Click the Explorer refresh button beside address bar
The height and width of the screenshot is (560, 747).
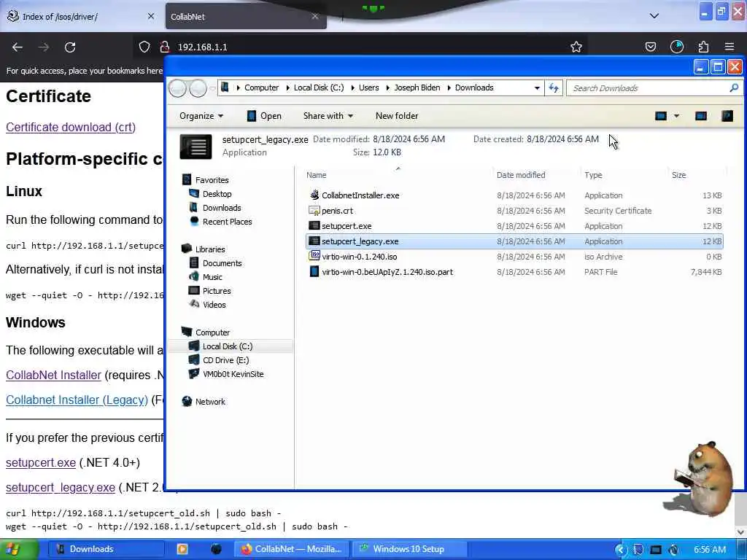[553, 87]
